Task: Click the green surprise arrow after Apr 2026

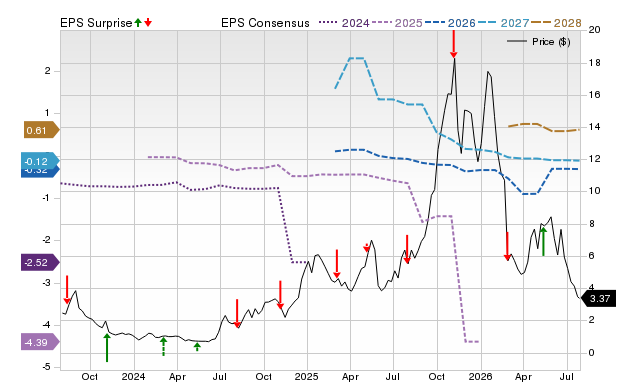Action: point(543,242)
